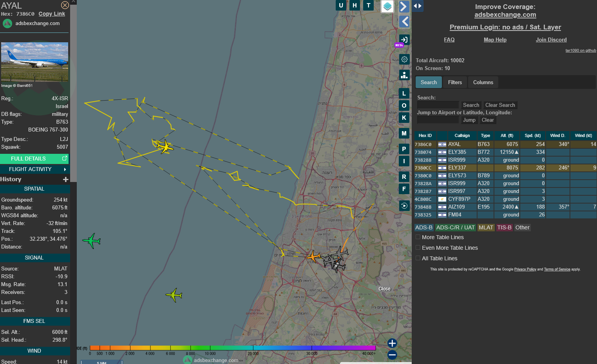This screenshot has width=597, height=364.
Task: Click the Search text input field
Action: [x=438, y=105]
